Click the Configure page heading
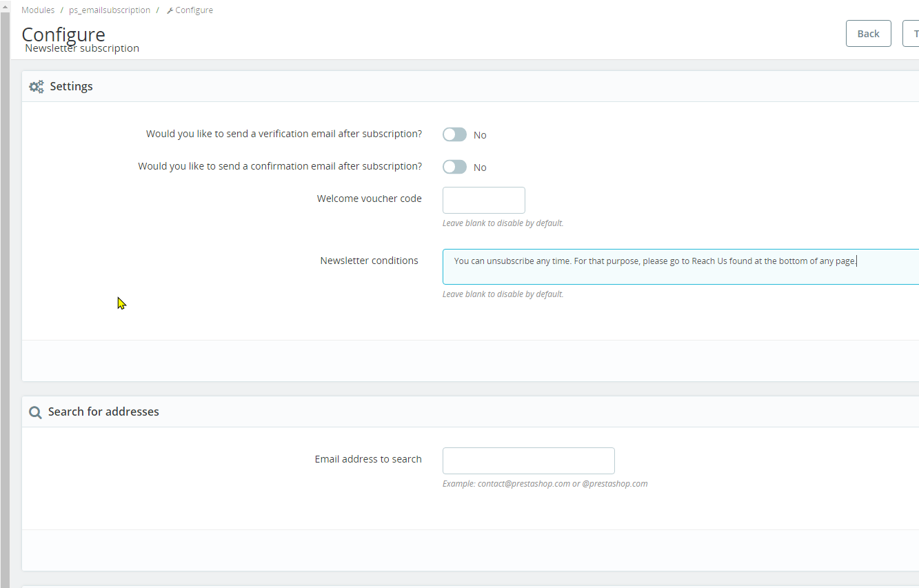The image size is (919, 588). [x=63, y=34]
